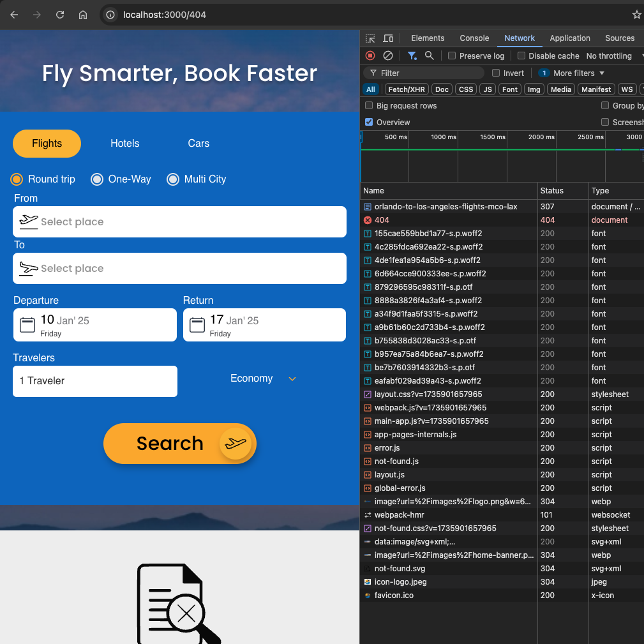Open the Sources tab
This screenshot has height=644, width=644.
pos(620,38)
